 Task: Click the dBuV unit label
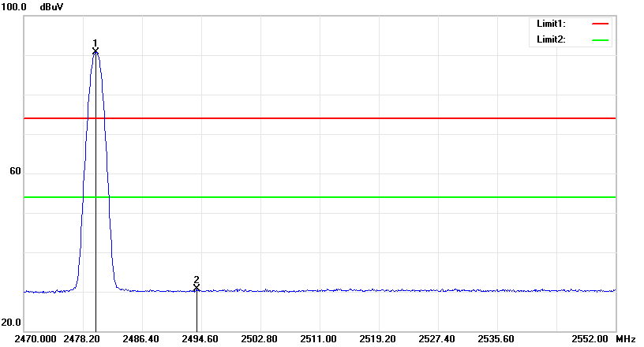pyautogui.click(x=52, y=7)
